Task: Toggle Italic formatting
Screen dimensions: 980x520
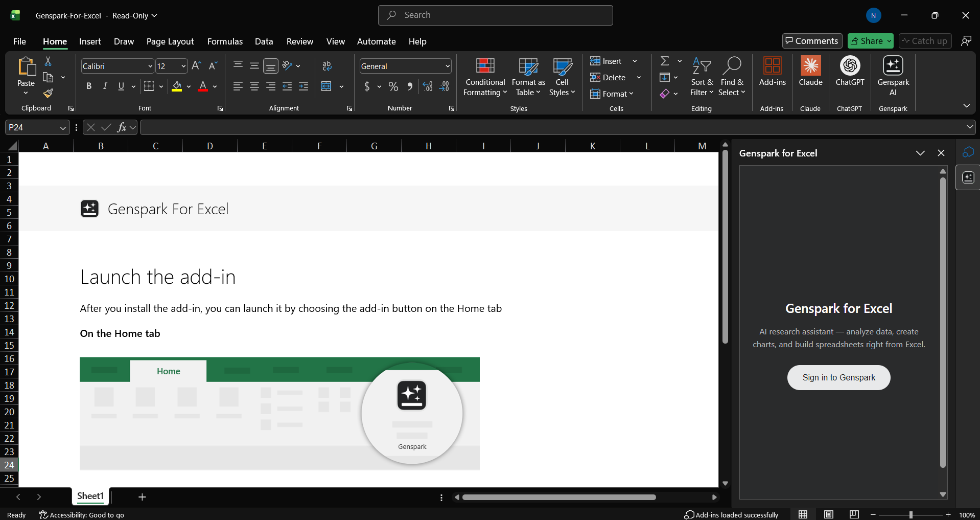Action: point(105,86)
